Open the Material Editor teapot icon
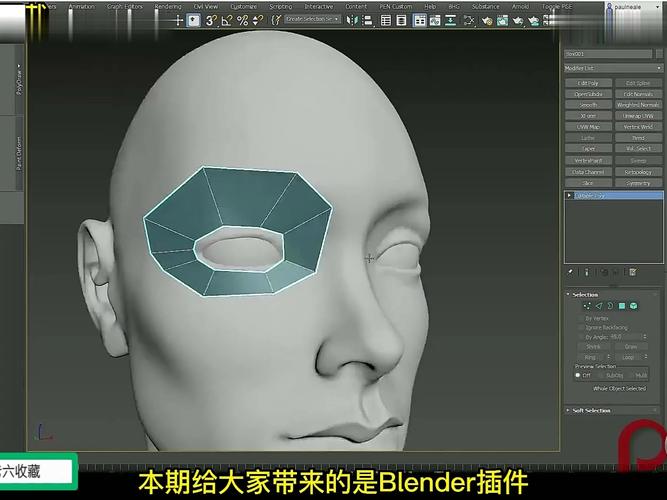The image size is (667, 500). [487, 20]
